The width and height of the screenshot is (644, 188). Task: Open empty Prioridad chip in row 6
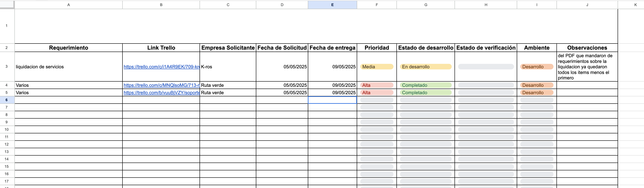point(377,100)
